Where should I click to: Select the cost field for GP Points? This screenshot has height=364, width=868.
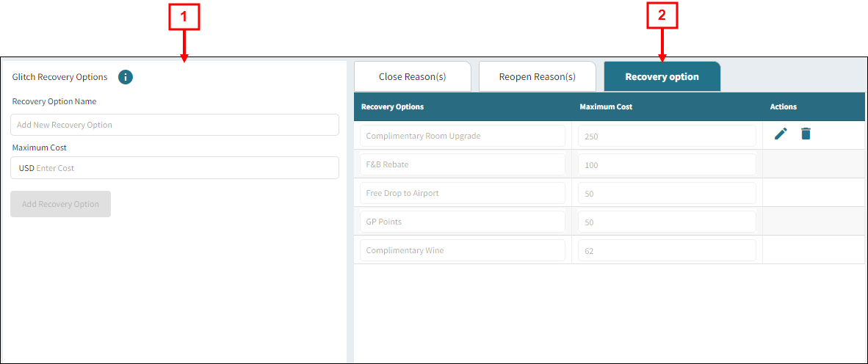667,222
